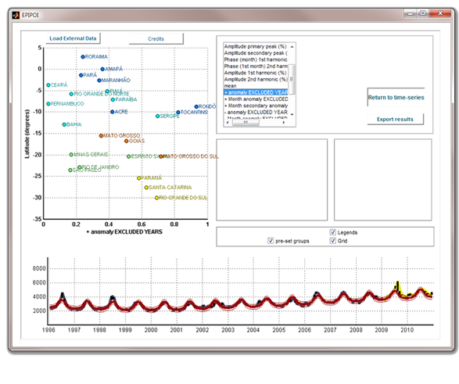Click the horizontal scroll right arrow in listbox

284,123
